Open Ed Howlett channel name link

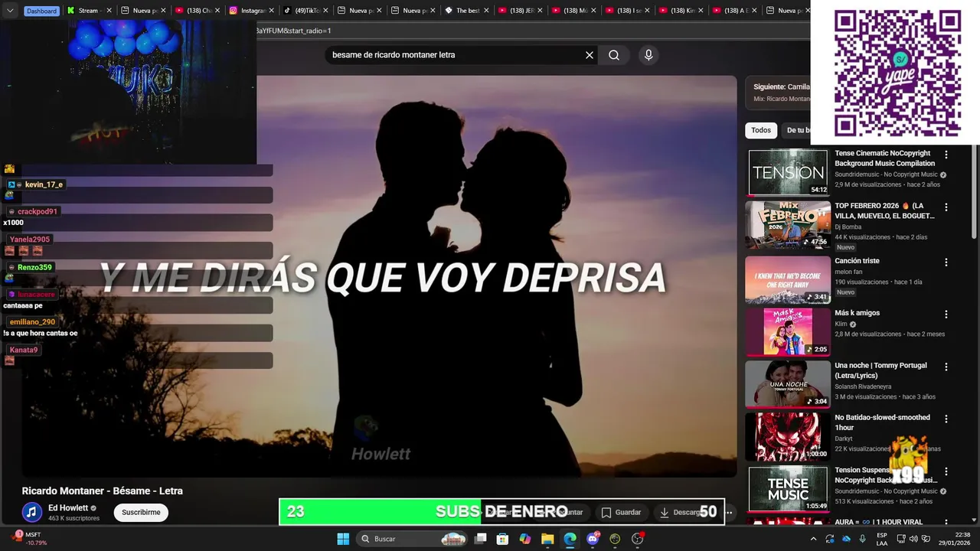point(68,507)
